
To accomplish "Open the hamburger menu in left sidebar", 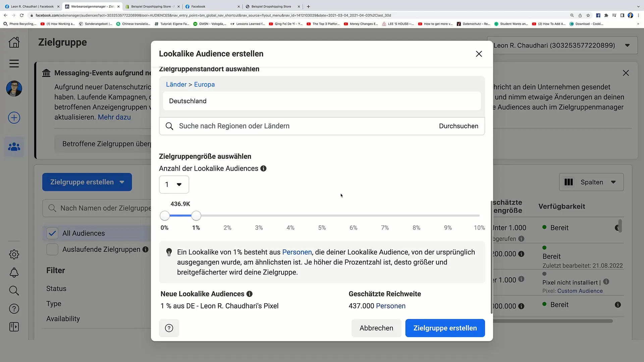I will tap(14, 63).
